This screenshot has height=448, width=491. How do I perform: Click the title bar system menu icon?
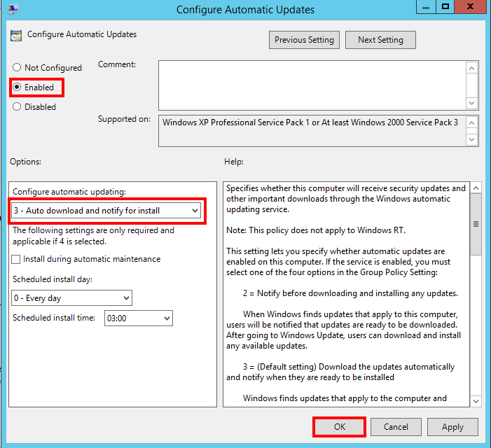tap(13, 9)
